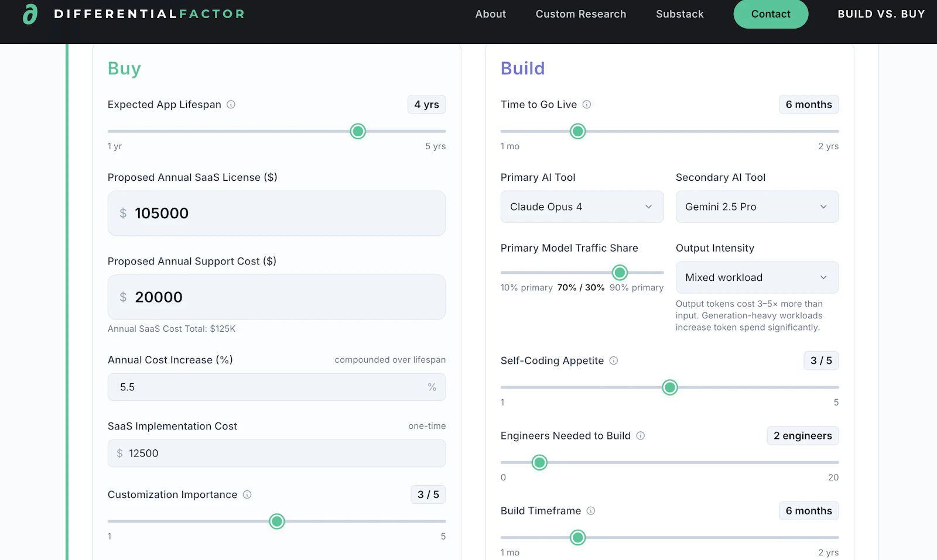Screen dimensions: 937x560
Task: Click the DifferentialFactor brand name
Action: pos(149,14)
